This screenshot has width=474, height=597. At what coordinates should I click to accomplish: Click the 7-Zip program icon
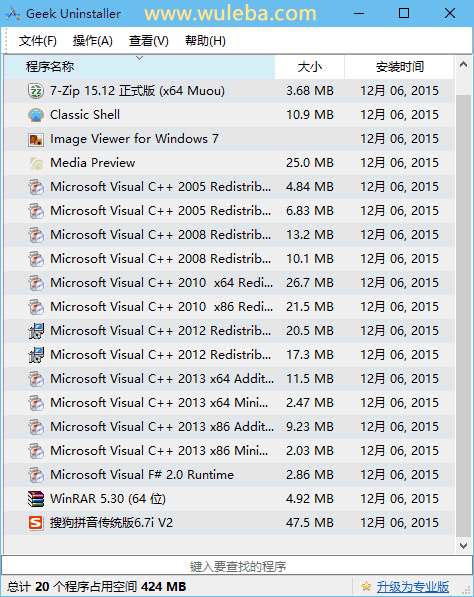36,91
